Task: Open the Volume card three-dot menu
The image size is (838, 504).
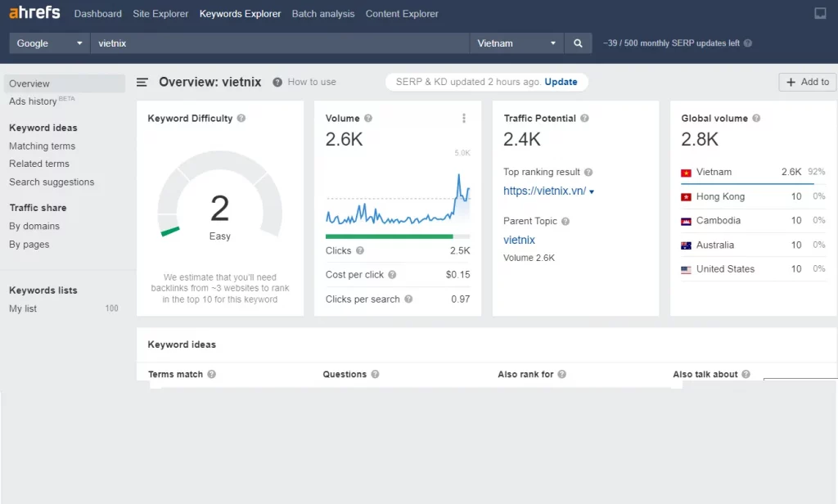Action: click(x=464, y=118)
